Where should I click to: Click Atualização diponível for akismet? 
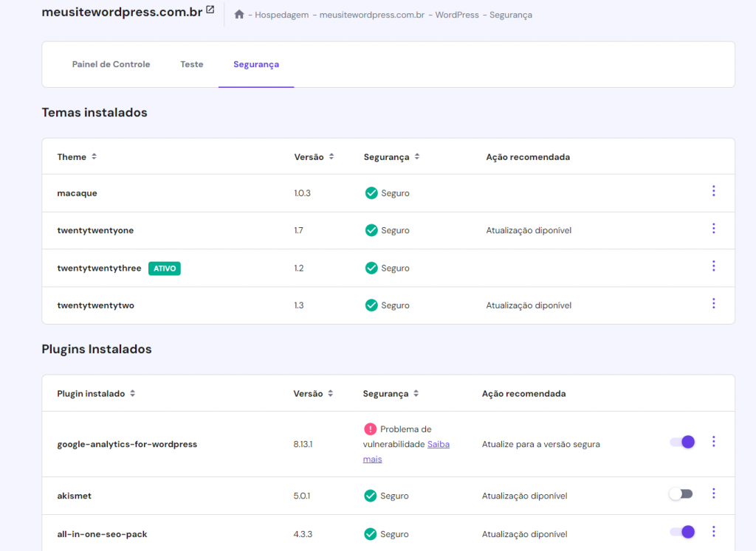point(525,496)
